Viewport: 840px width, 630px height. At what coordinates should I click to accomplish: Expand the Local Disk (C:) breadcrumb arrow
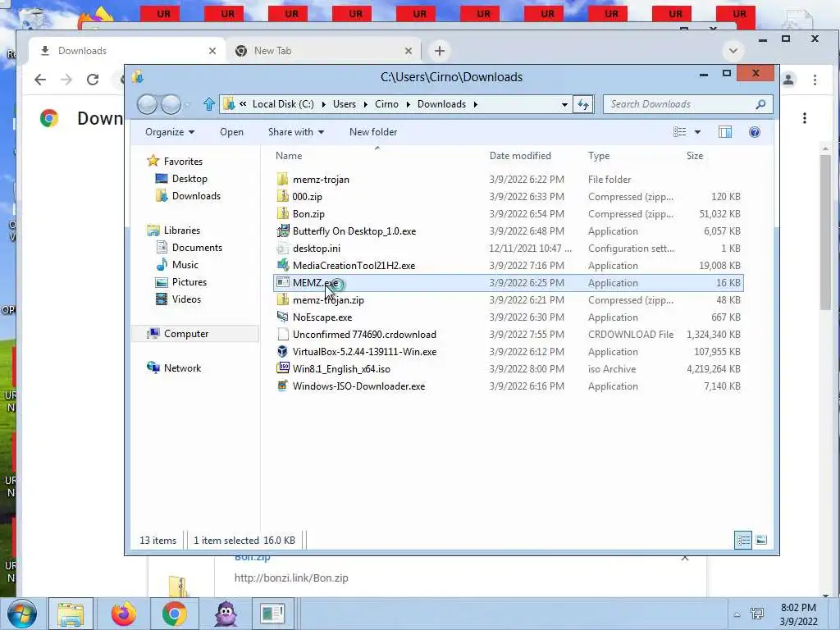pyautogui.click(x=323, y=104)
